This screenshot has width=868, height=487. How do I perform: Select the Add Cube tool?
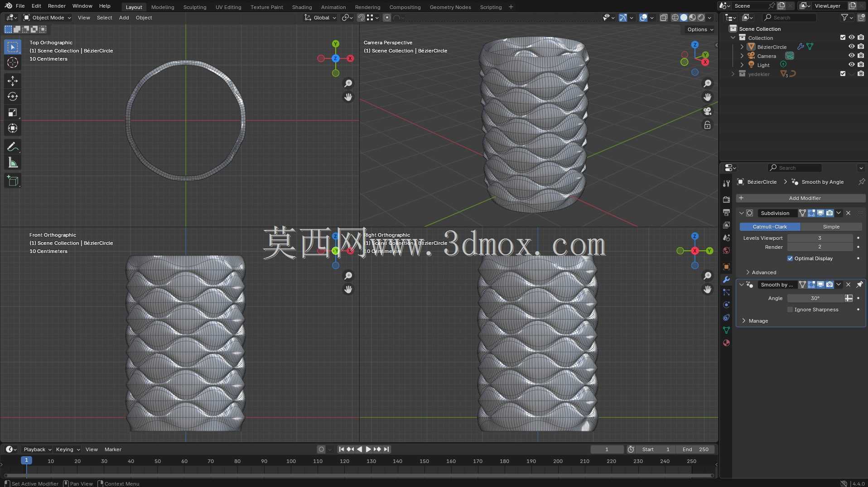(x=13, y=181)
